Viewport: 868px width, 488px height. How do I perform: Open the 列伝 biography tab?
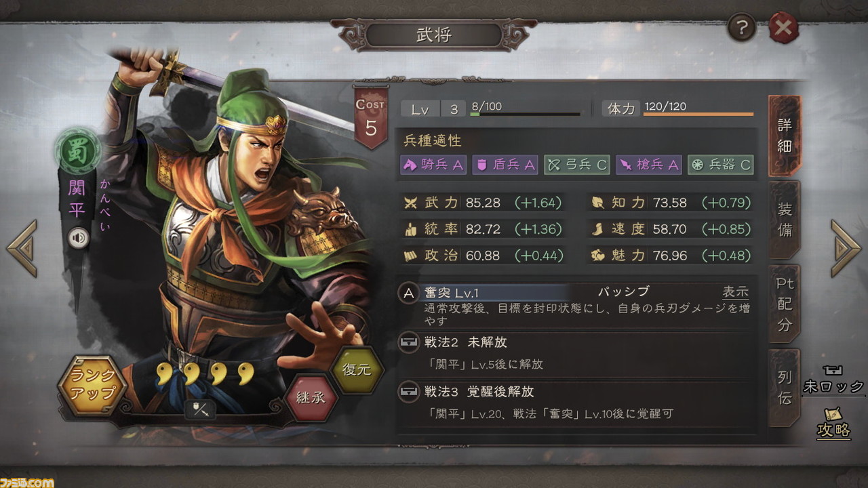(x=785, y=388)
